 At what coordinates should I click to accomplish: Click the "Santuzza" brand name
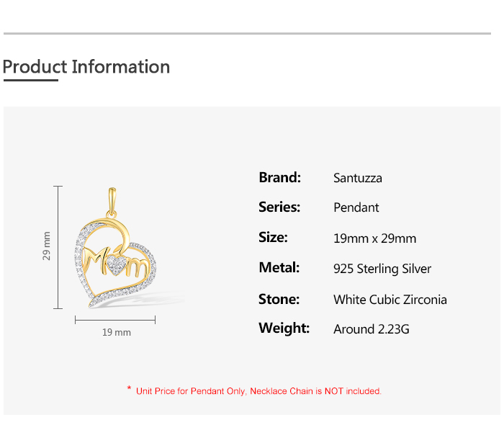(358, 178)
